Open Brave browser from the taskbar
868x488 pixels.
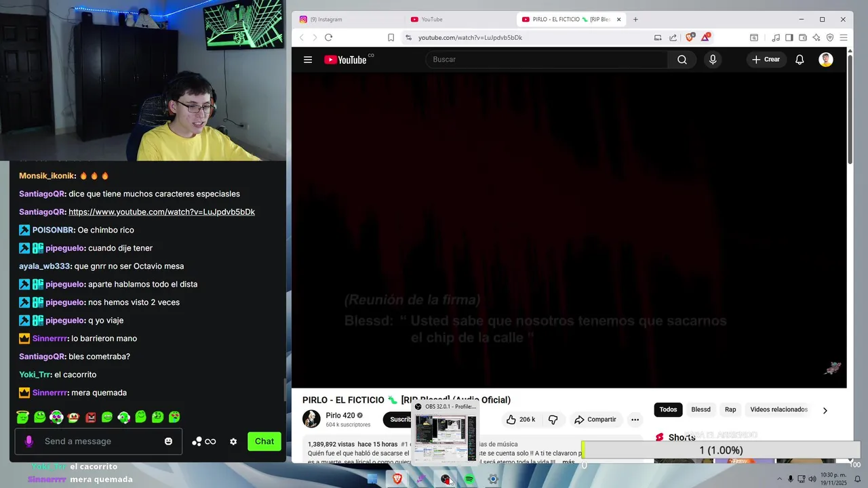(397, 479)
